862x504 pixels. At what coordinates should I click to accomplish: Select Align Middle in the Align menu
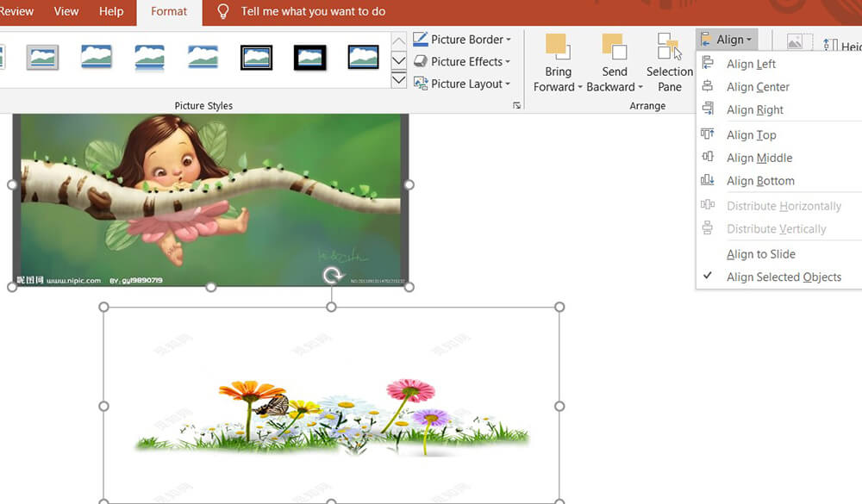pos(759,158)
